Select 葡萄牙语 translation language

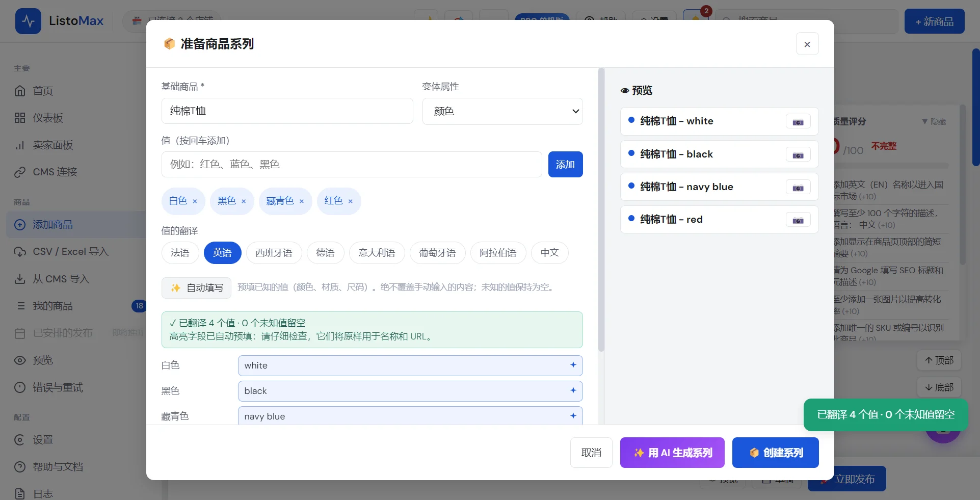437,253
